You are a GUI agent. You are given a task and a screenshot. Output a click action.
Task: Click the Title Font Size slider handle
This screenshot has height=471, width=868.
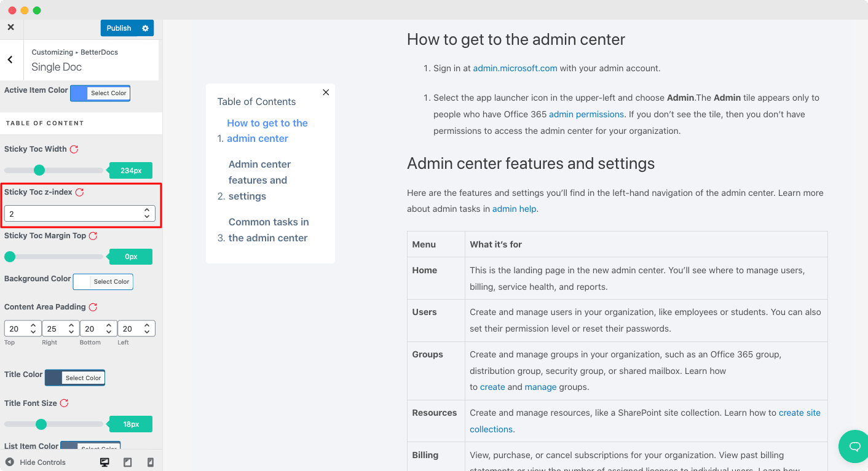tap(41, 424)
